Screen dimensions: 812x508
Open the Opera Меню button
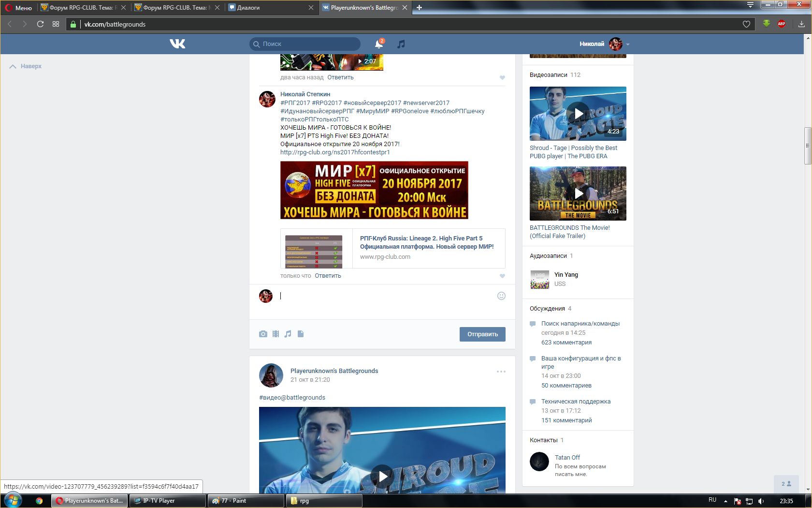(x=18, y=8)
